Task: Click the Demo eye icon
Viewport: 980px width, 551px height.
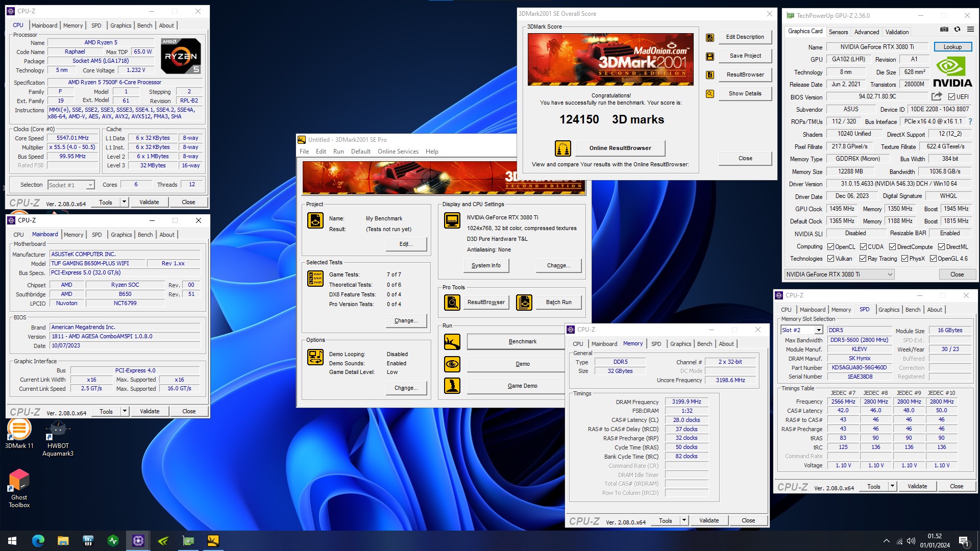Action: pyautogui.click(x=452, y=364)
